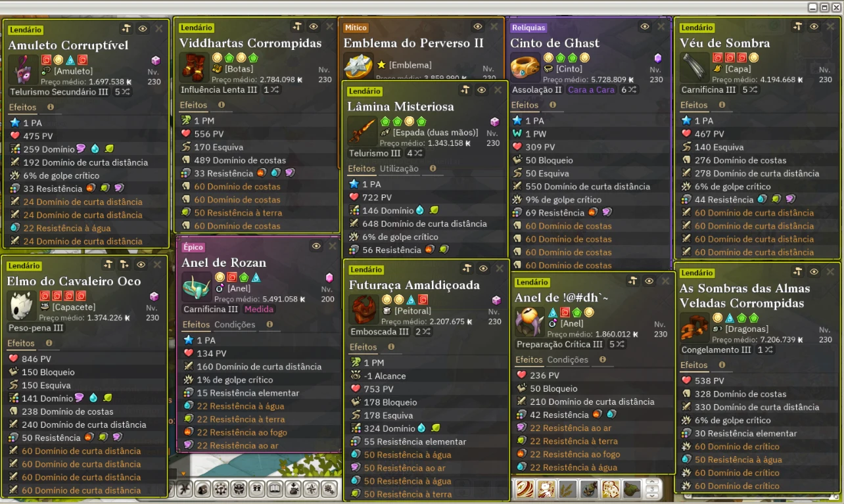Toggle eye visibility on Anel de Rozan panel

click(x=316, y=246)
